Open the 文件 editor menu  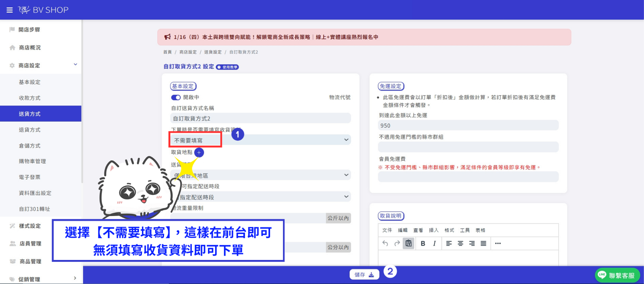[387, 230]
